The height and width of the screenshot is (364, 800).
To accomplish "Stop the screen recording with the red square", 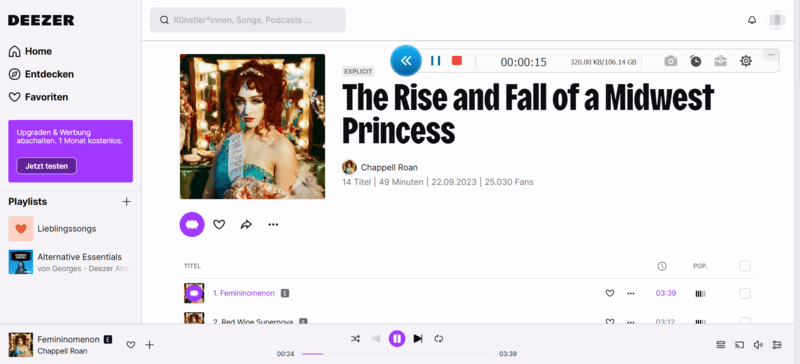I will (457, 61).
